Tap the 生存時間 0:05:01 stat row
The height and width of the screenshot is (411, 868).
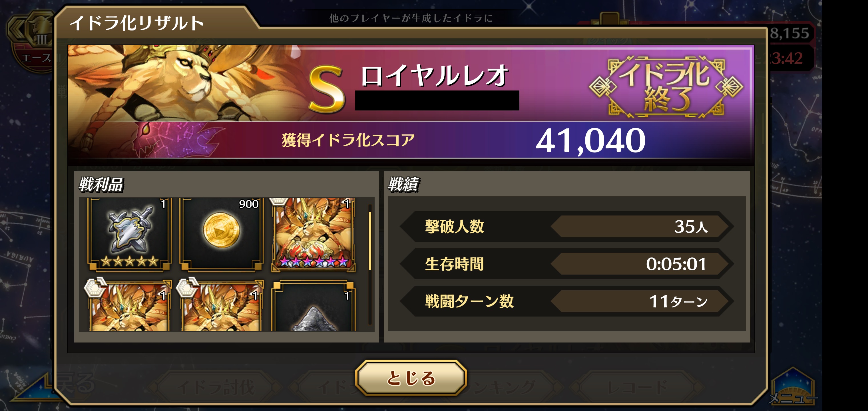[x=567, y=264]
